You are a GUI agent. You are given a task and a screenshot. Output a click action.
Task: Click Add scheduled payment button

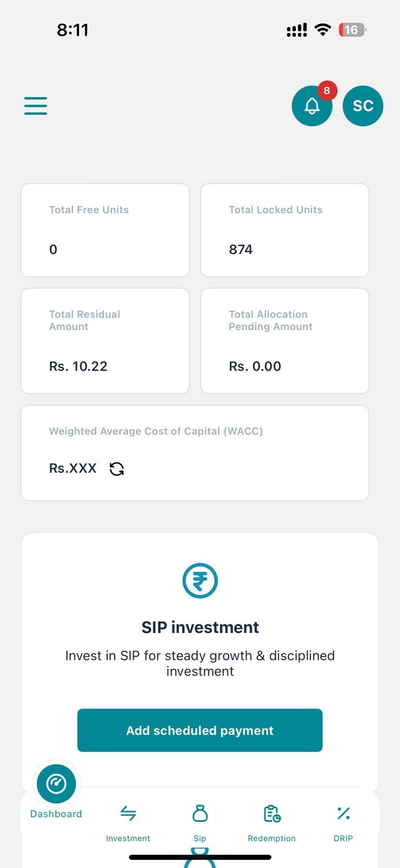[200, 730]
